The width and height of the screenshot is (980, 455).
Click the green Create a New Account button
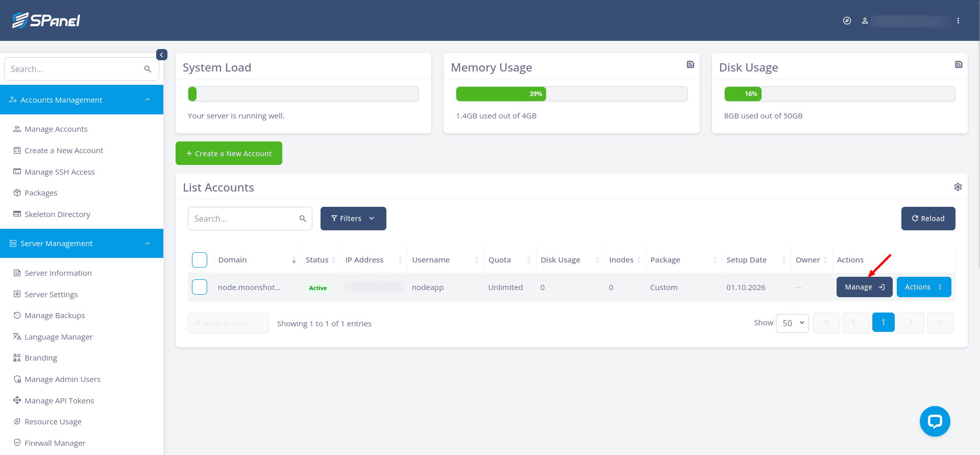(229, 153)
